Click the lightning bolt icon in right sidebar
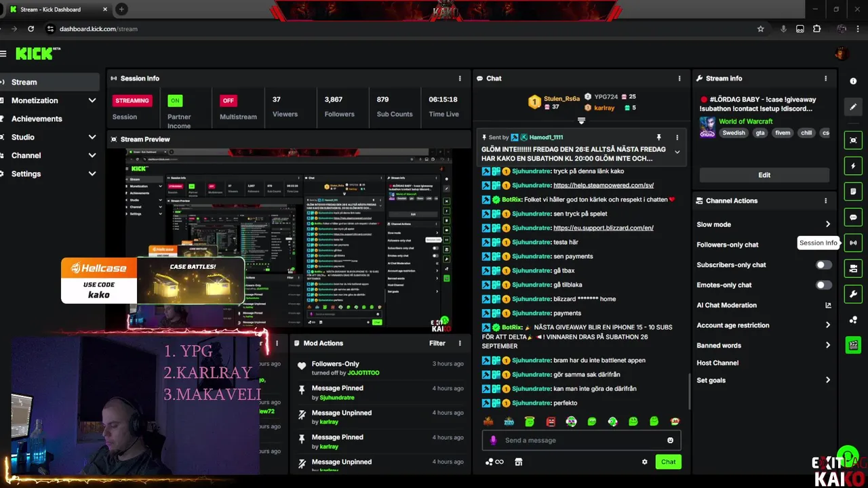Screen dimensions: 868x488 tap(853, 166)
